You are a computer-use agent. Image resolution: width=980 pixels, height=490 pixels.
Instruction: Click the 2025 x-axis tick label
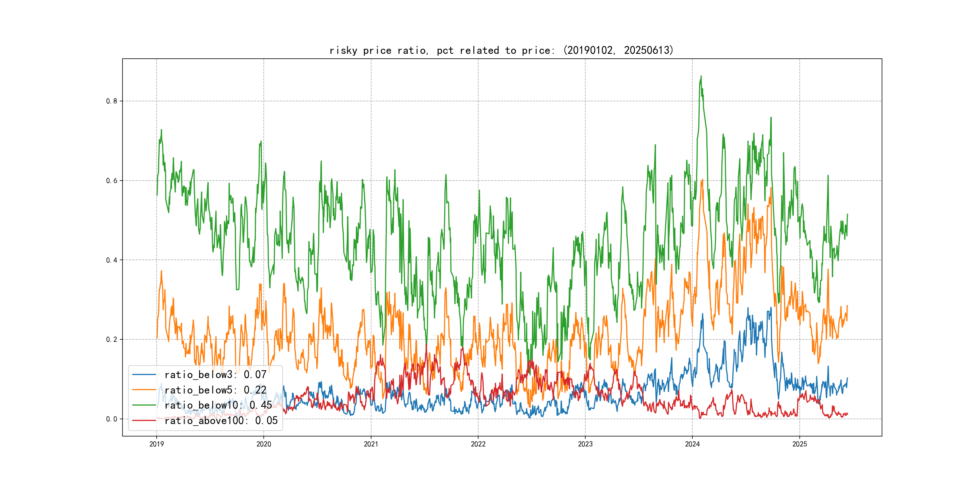pos(800,444)
